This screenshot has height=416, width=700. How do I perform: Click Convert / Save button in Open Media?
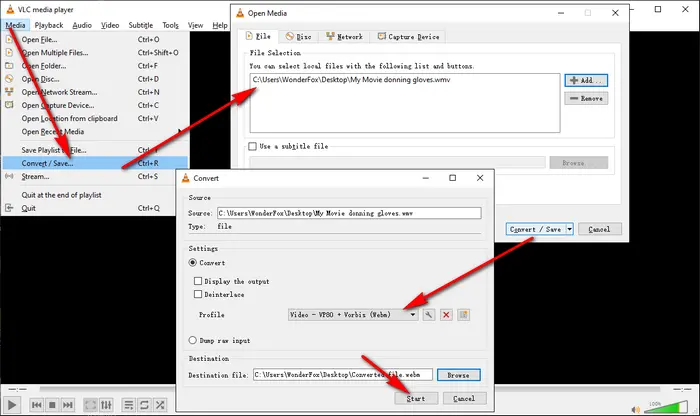coord(536,229)
